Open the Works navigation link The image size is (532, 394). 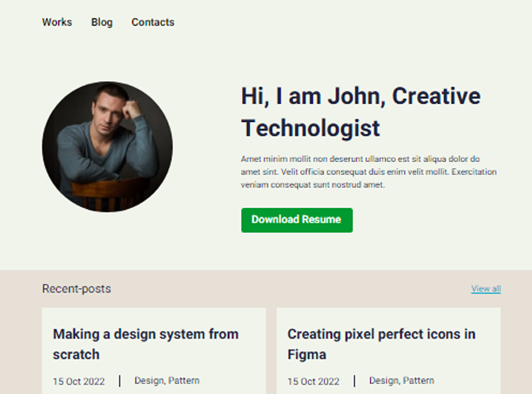click(57, 22)
